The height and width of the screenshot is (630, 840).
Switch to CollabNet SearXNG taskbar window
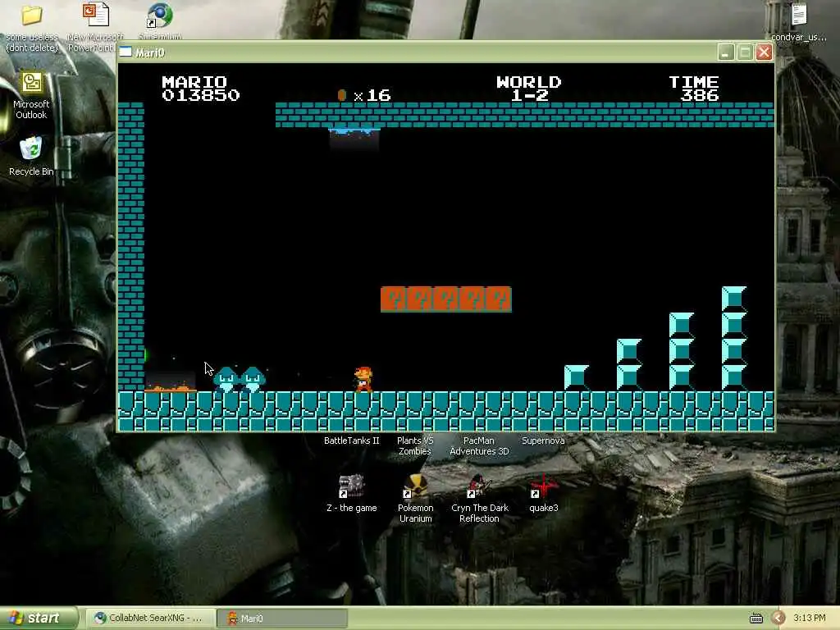(x=150, y=619)
